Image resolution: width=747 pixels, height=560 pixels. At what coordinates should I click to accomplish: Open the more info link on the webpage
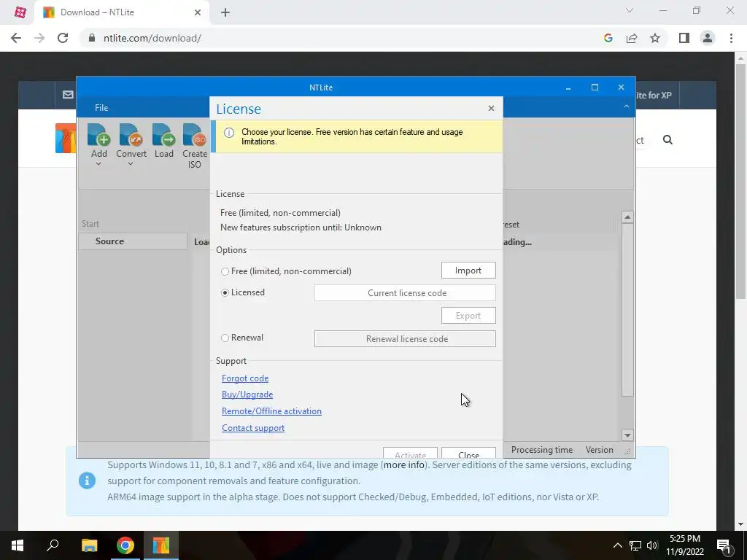pyautogui.click(x=403, y=464)
